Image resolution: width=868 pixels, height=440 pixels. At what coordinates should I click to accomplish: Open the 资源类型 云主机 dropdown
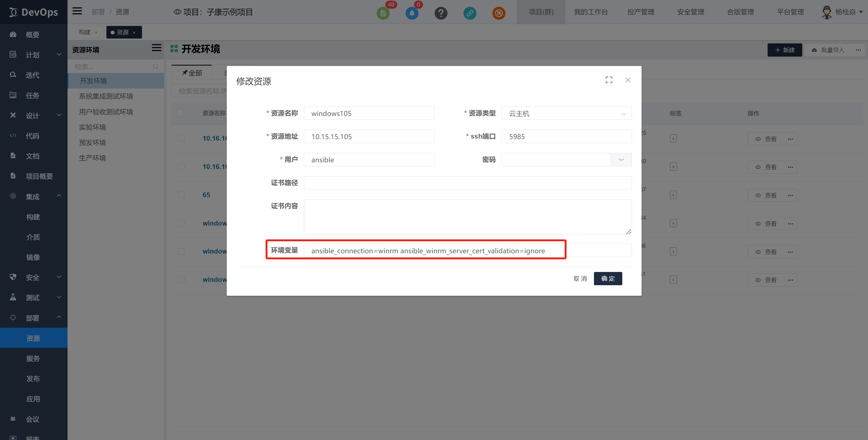tap(566, 114)
